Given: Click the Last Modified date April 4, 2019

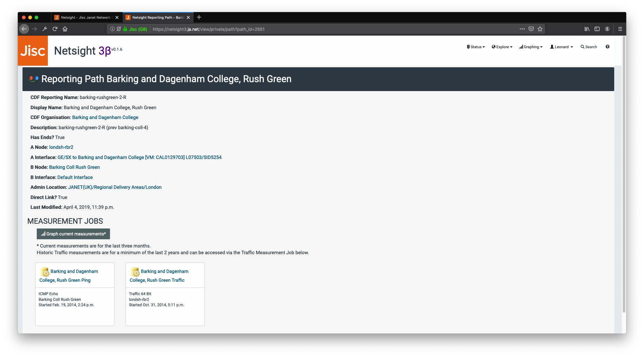Looking at the screenshot, I should [x=89, y=207].
